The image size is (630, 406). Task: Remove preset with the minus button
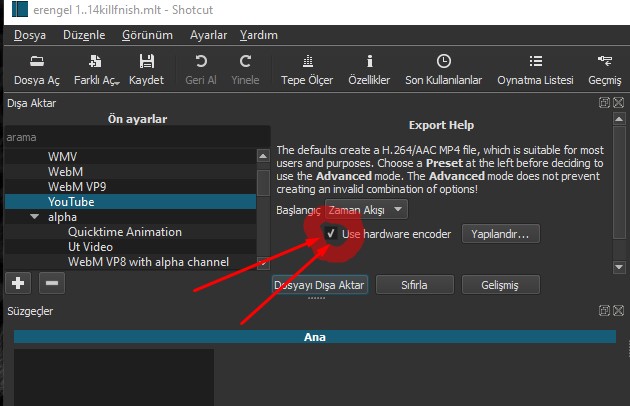pyautogui.click(x=52, y=283)
